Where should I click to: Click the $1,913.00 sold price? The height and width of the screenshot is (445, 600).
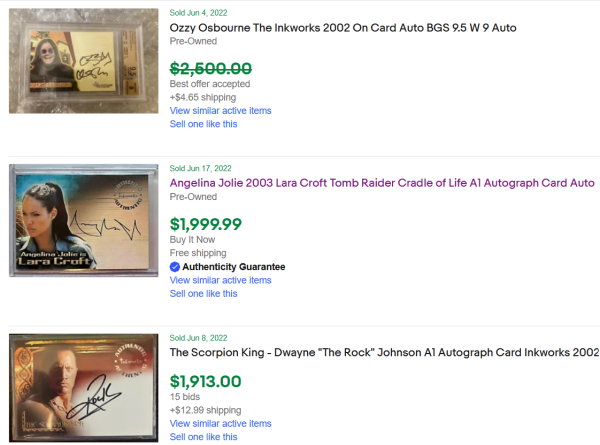coord(205,380)
